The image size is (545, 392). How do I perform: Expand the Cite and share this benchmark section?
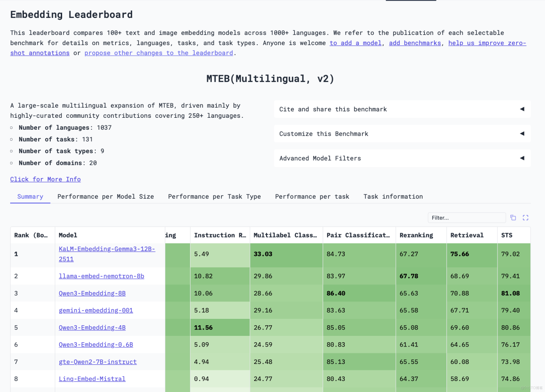coord(402,109)
